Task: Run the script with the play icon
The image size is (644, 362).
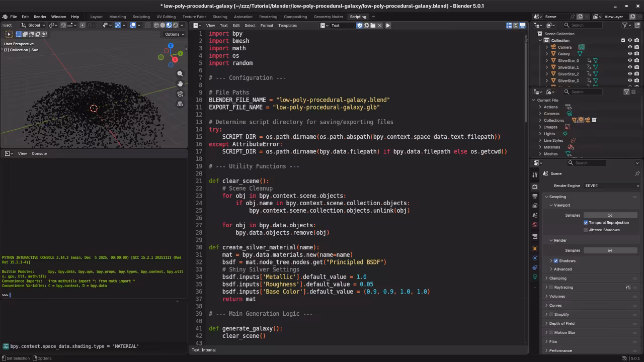Action: 388,25
